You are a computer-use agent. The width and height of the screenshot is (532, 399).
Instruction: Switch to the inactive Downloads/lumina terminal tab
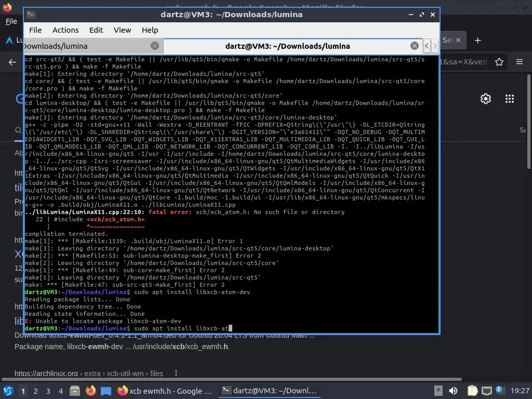point(94,46)
